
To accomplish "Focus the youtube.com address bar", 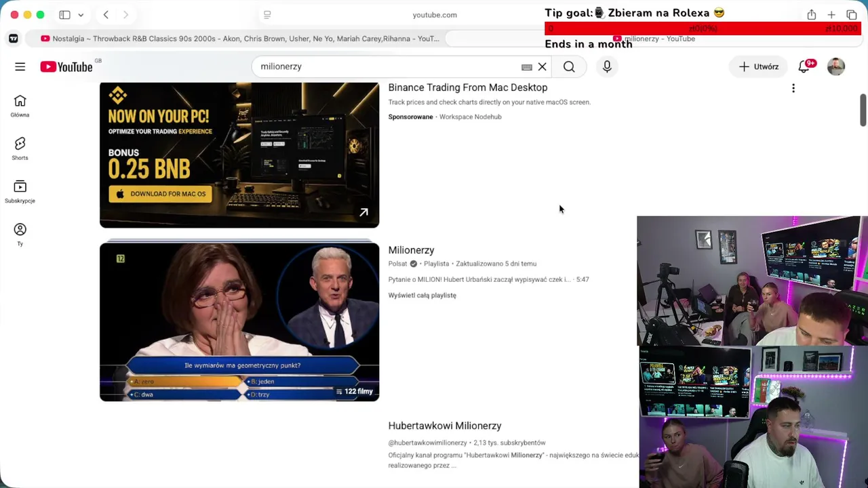I will pos(435,15).
